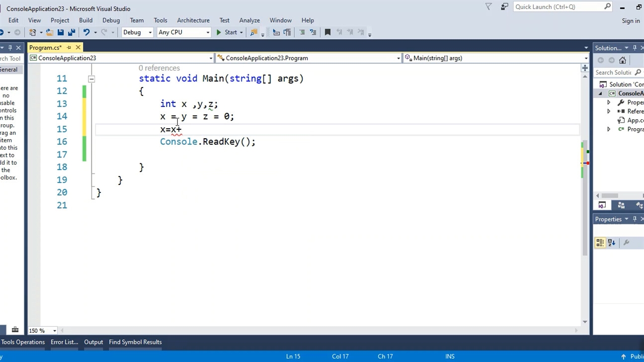Switch to the Output tab
Screen dimensions: 644x362
click(x=93, y=342)
